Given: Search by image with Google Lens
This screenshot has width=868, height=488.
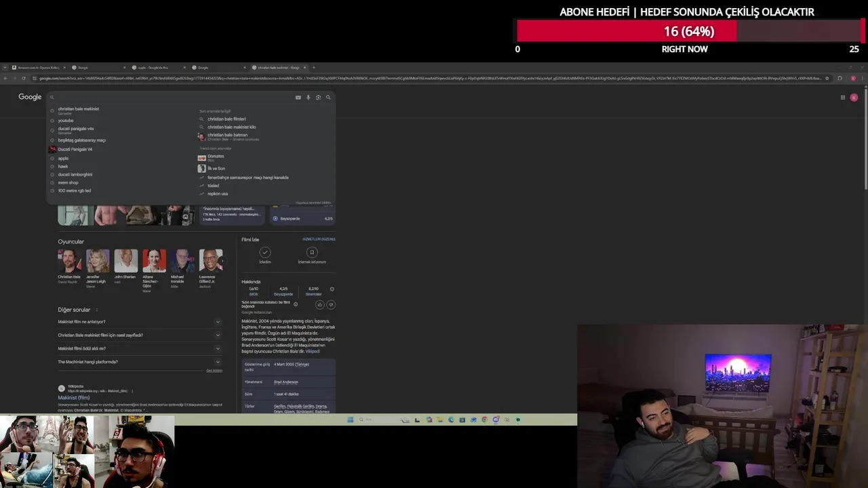Looking at the screenshot, I should (x=318, y=98).
